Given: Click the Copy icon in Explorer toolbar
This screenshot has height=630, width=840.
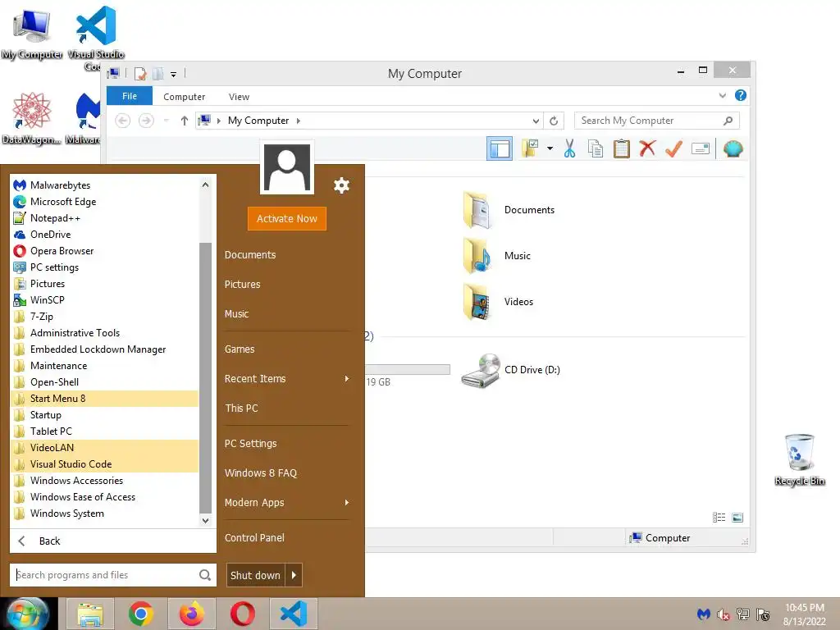Looking at the screenshot, I should (596, 149).
